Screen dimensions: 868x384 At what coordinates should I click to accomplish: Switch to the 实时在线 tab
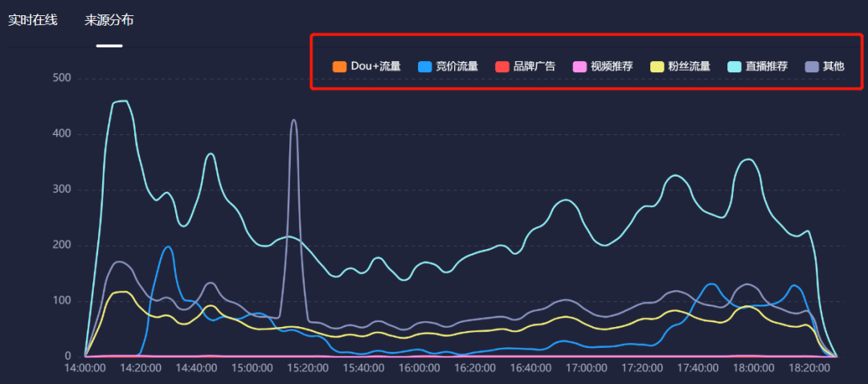tap(33, 20)
